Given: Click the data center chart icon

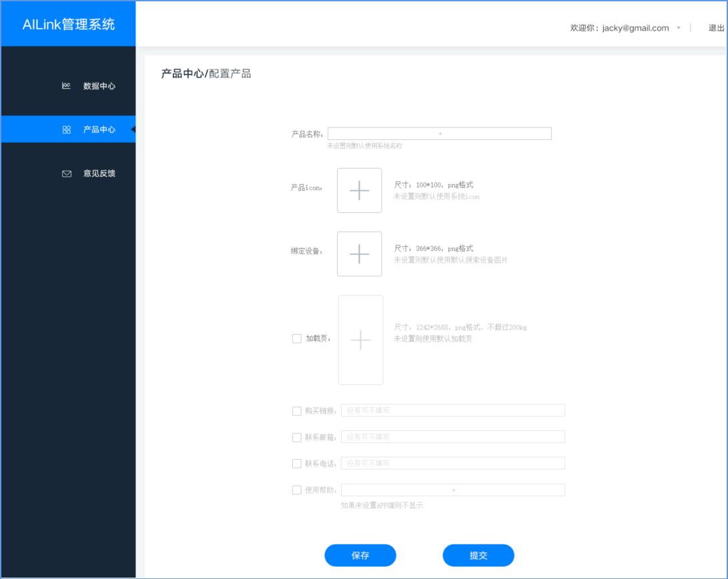Looking at the screenshot, I should [x=66, y=86].
